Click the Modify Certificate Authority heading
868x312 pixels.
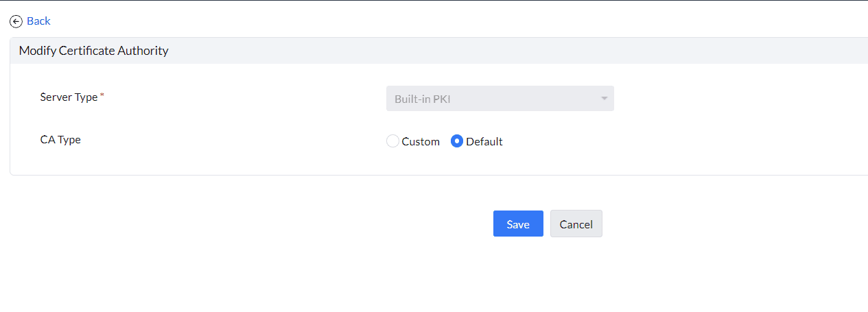point(94,51)
